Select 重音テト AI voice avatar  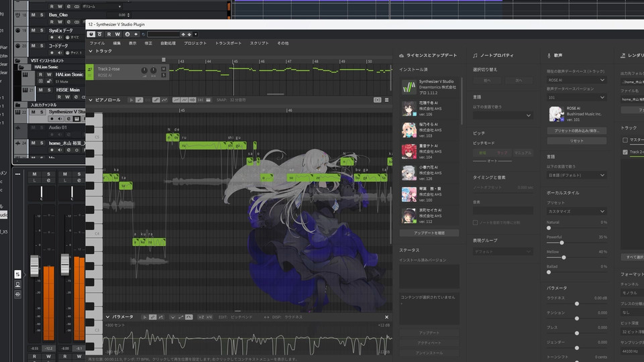click(x=409, y=151)
